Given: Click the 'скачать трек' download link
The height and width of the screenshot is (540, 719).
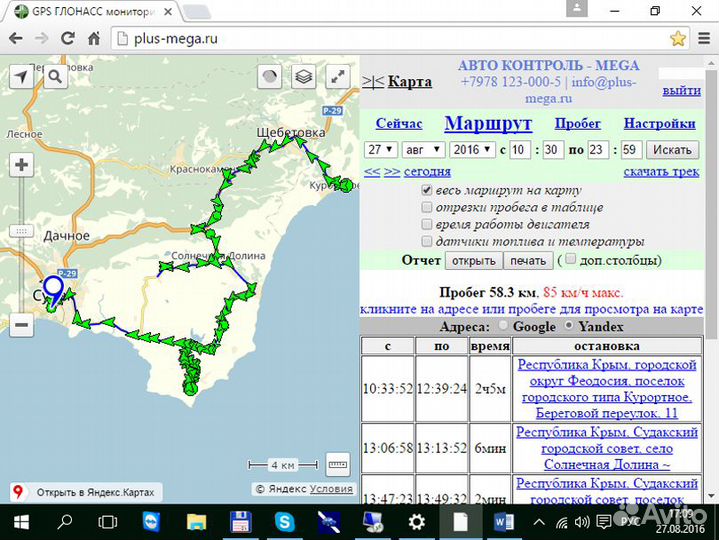Looking at the screenshot, I should click(661, 171).
